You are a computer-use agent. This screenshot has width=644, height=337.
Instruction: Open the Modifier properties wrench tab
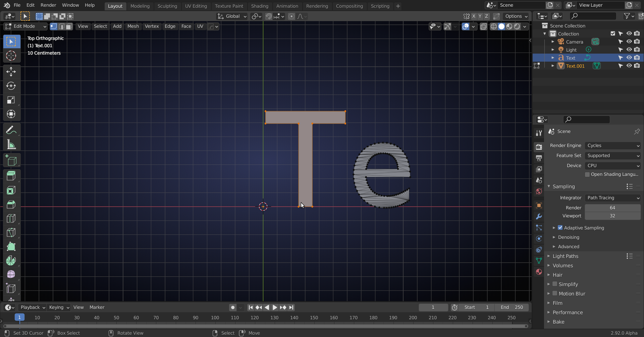[539, 217]
